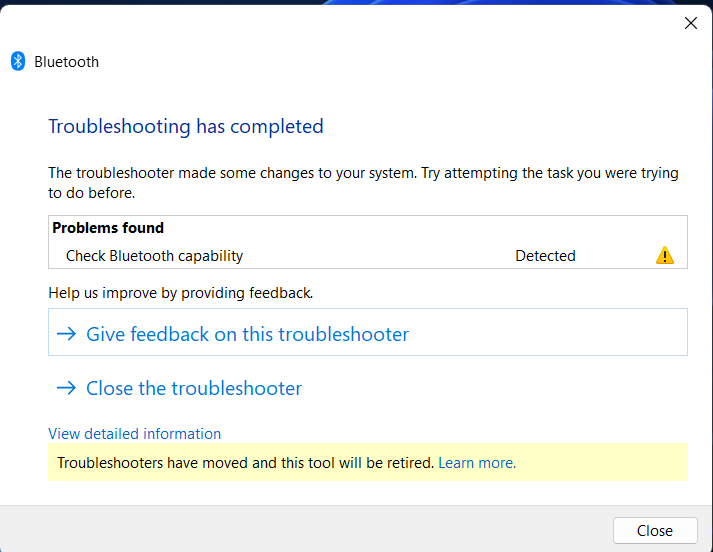Open View detailed information link

click(x=135, y=434)
